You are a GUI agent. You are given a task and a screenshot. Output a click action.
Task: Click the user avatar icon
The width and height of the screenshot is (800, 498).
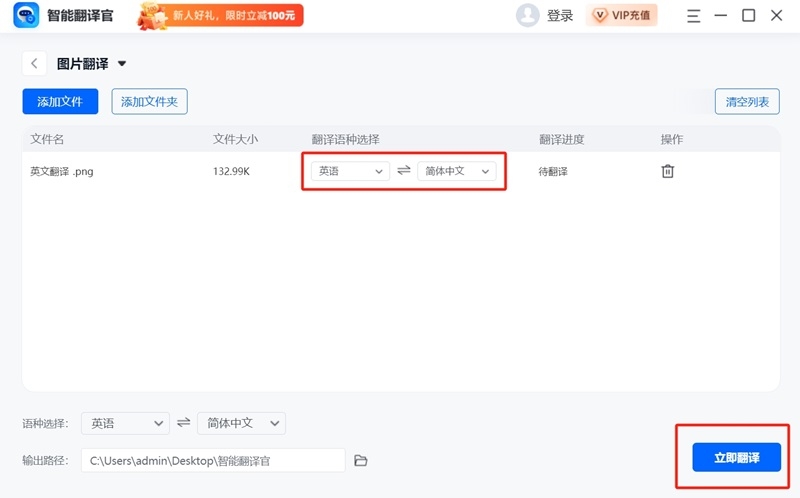[x=528, y=15]
